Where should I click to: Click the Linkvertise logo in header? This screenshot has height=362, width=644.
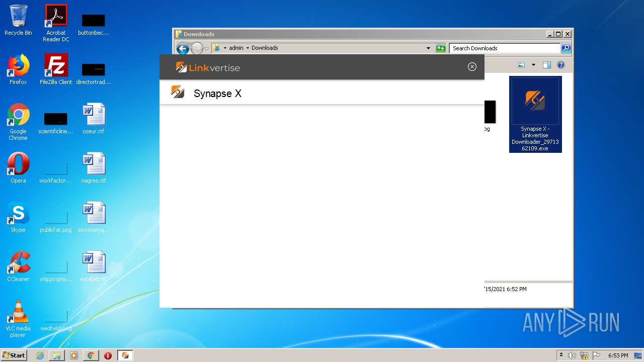click(208, 67)
